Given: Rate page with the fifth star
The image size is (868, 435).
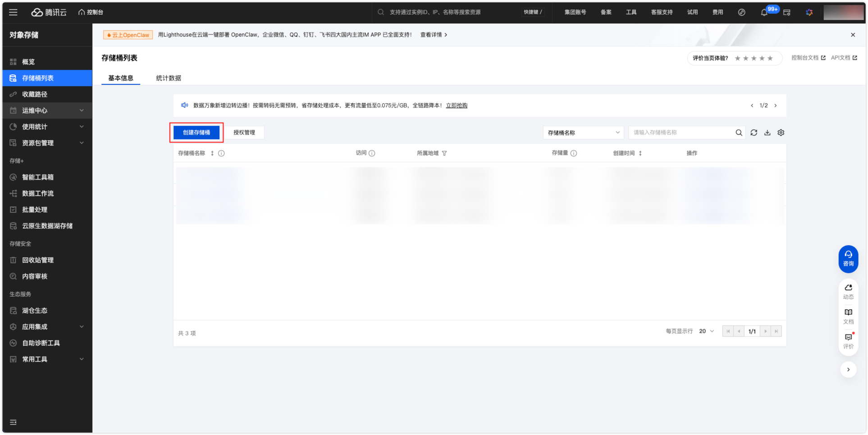Looking at the screenshot, I should point(770,58).
